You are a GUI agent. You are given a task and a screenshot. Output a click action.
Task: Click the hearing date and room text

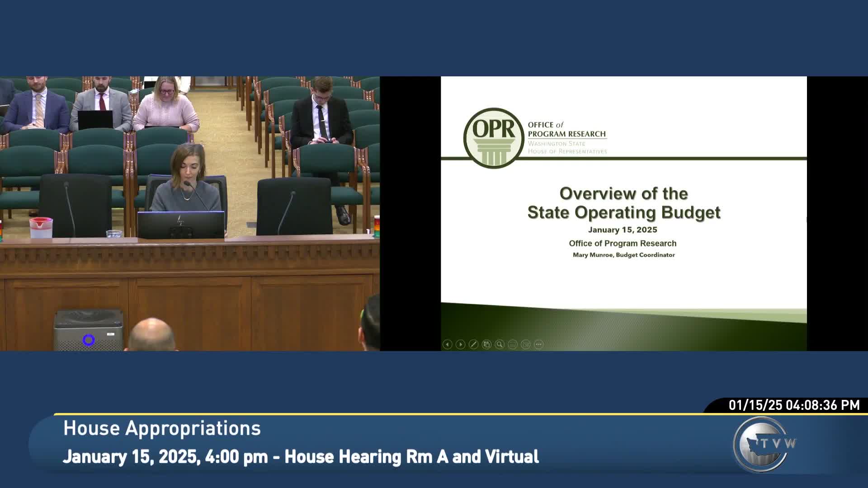[301, 457]
